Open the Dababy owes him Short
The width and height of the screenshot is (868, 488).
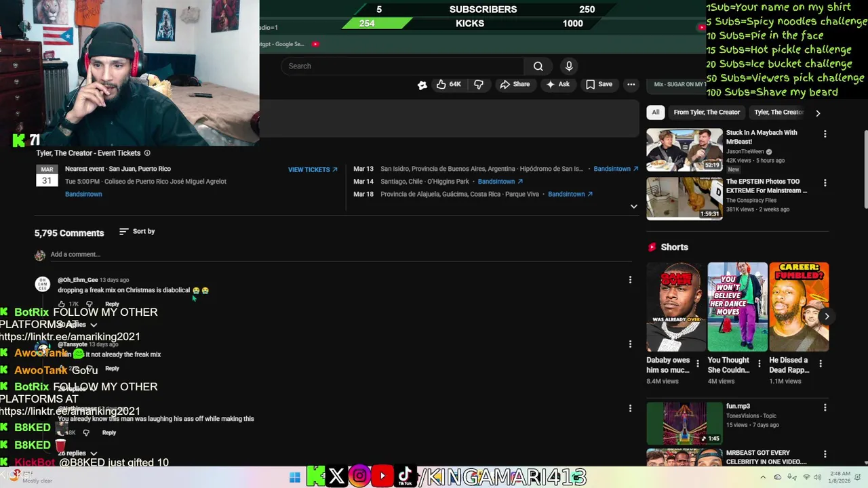pos(676,307)
